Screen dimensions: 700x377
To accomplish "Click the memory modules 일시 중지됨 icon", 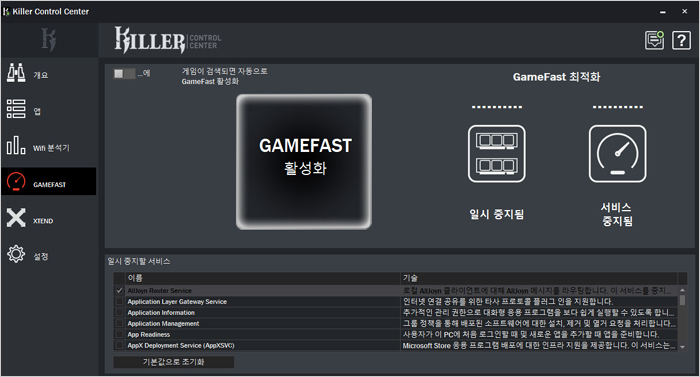I will coord(496,154).
